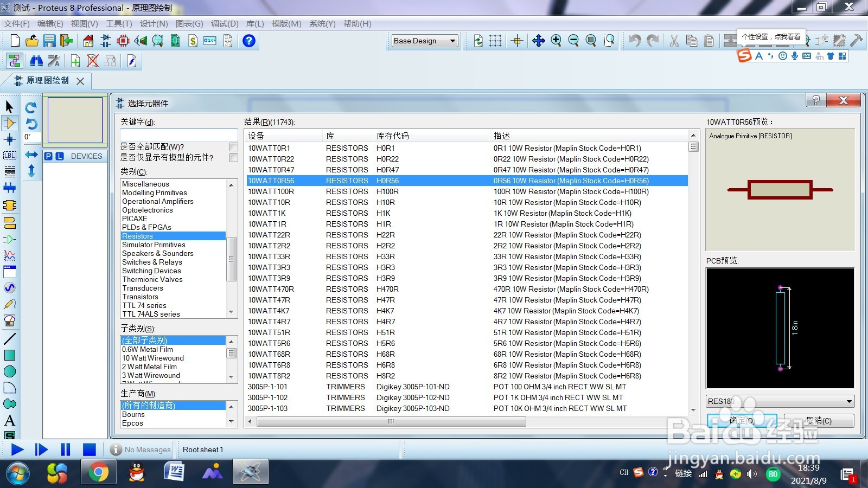Toggle the grid dots icon
Image resolution: width=868 pixels, height=488 pixels.
click(x=495, y=41)
